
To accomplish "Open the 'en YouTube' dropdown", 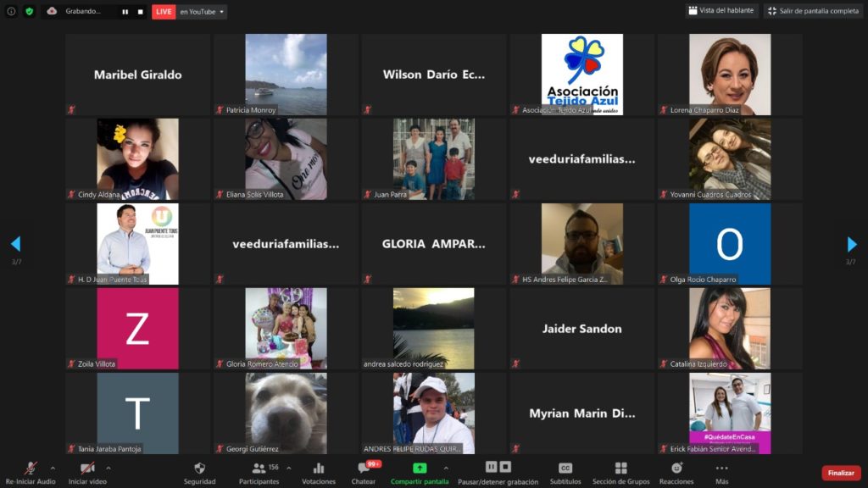I will (202, 12).
